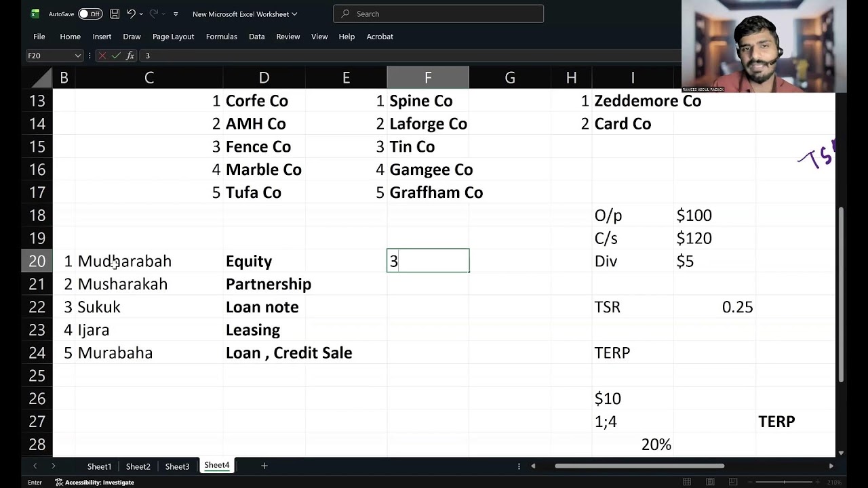Click the sheet tabs scroll-left arrow

point(35,466)
